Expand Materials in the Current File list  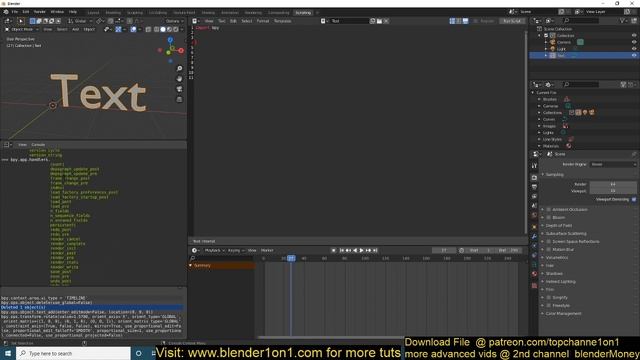click(x=539, y=146)
